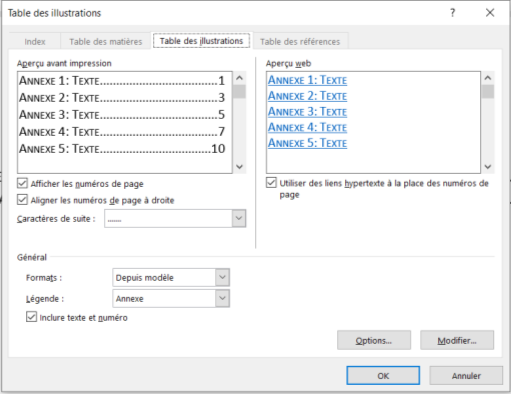The height and width of the screenshot is (394, 511).
Task: Switch to the Index tab
Action: pyautogui.click(x=35, y=42)
